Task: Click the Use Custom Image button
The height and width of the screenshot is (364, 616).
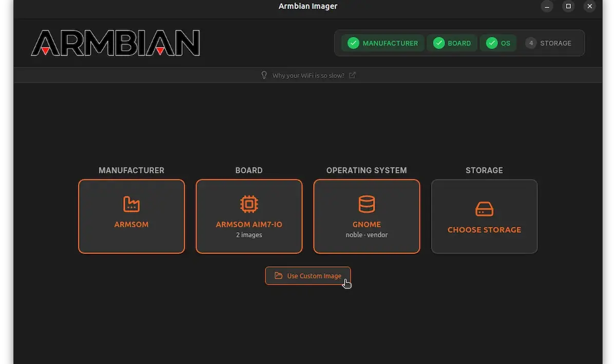Action: tap(308, 276)
